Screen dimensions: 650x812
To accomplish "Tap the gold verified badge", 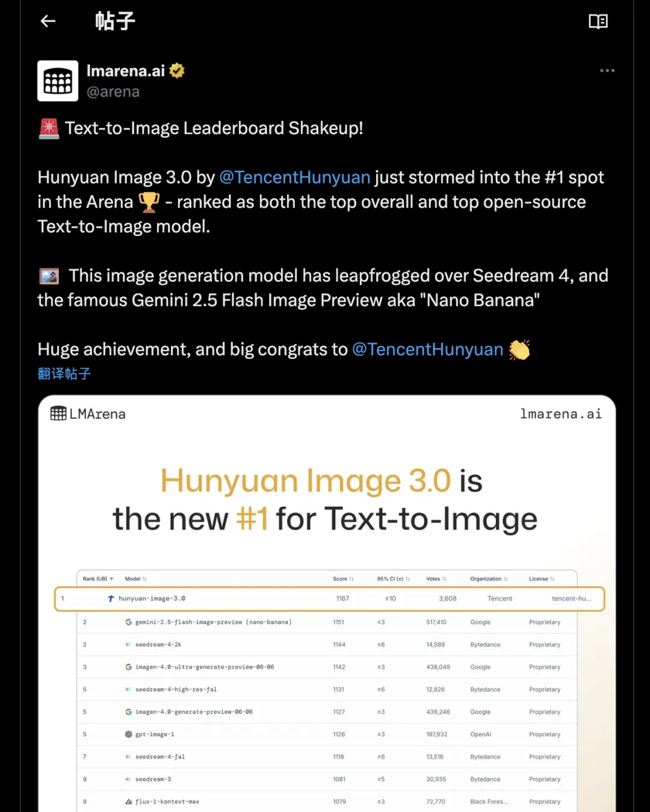I will click(177, 71).
